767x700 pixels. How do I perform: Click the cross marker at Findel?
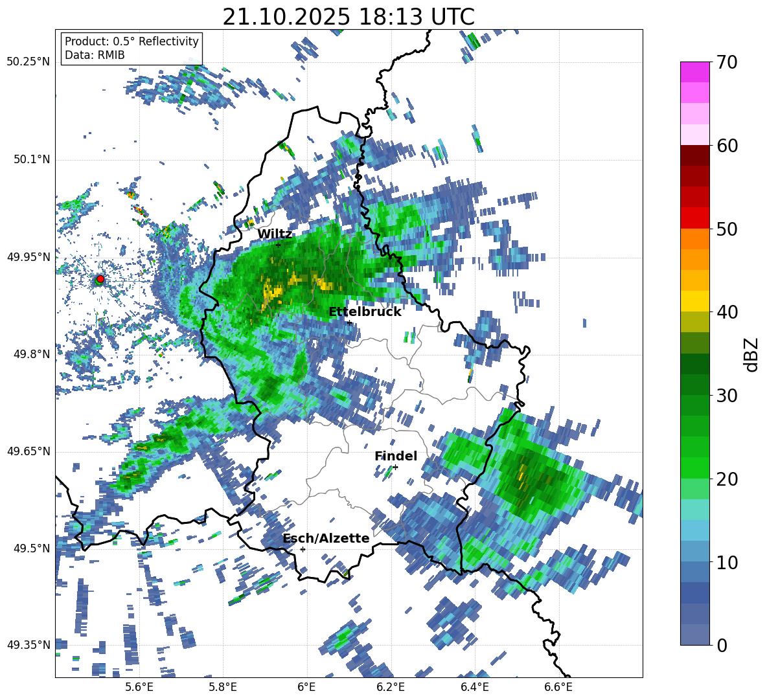click(x=395, y=468)
